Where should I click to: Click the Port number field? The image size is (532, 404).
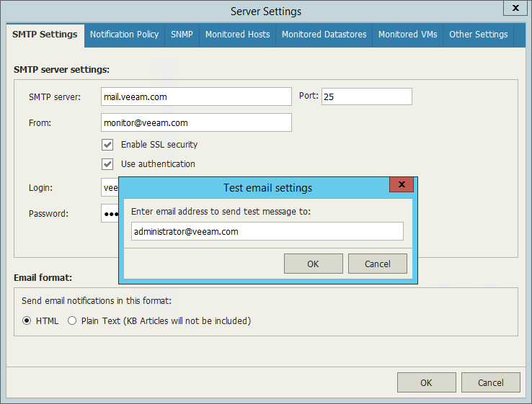[x=366, y=96]
